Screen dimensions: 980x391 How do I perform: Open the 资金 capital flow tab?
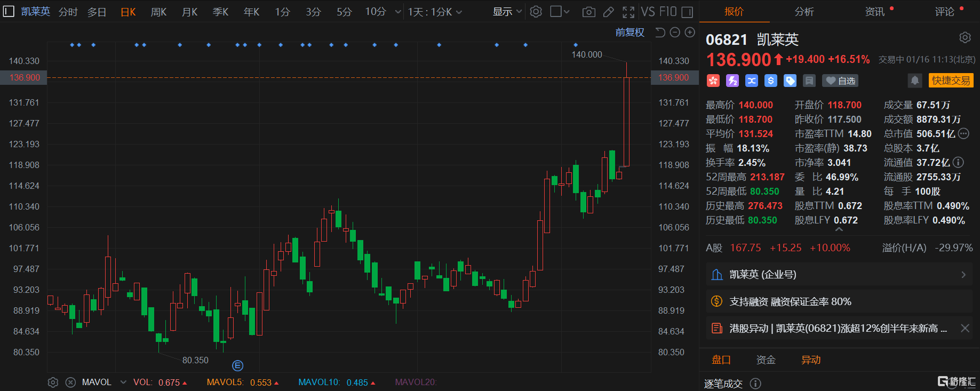tap(766, 360)
